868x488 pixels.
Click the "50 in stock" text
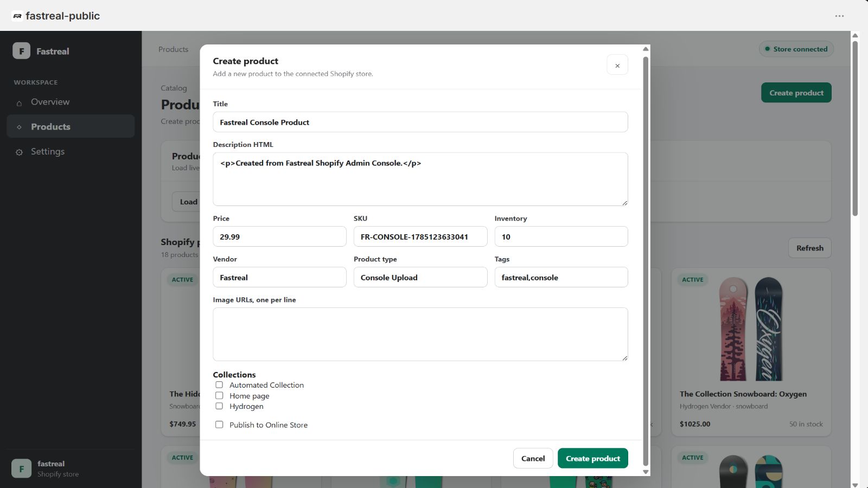806,424
